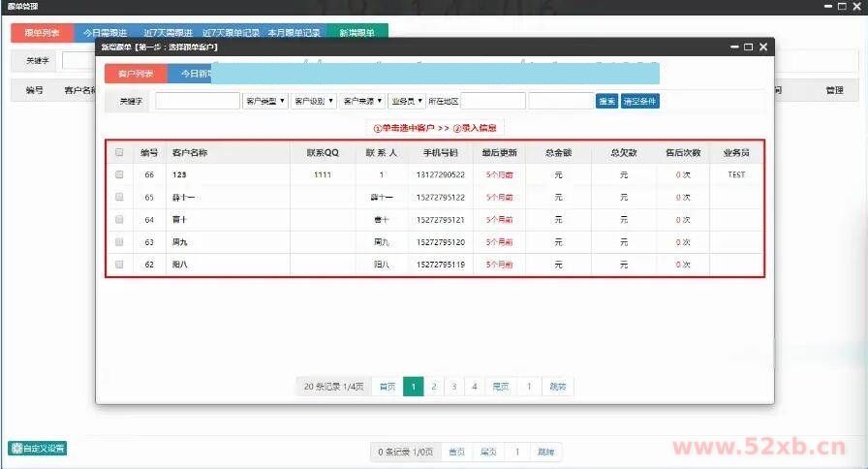Minimize the 新增跟单 dialog window
This screenshot has width=868, height=469.
point(732,47)
